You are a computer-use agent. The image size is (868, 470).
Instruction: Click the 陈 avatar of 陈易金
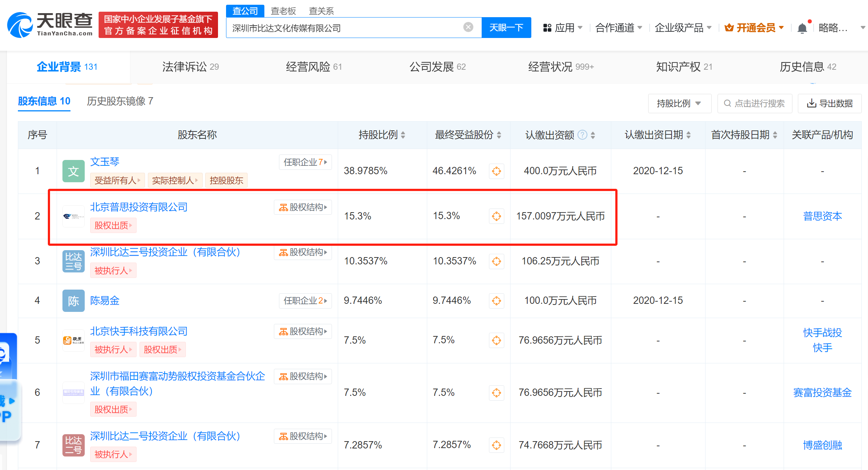[73, 301]
